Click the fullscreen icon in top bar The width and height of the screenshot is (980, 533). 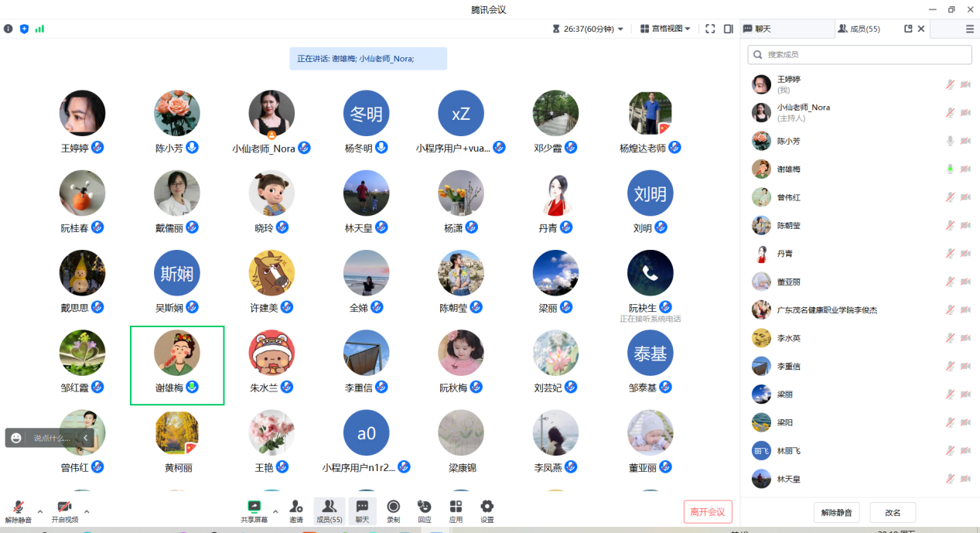pyautogui.click(x=710, y=29)
